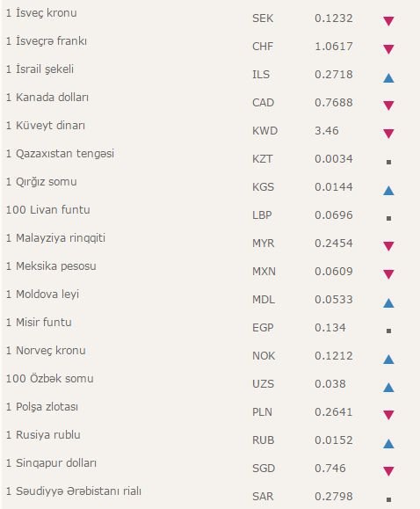This screenshot has height=509, width=420.
Task: Click the red down arrow for KWD
Action: click(388, 134)
